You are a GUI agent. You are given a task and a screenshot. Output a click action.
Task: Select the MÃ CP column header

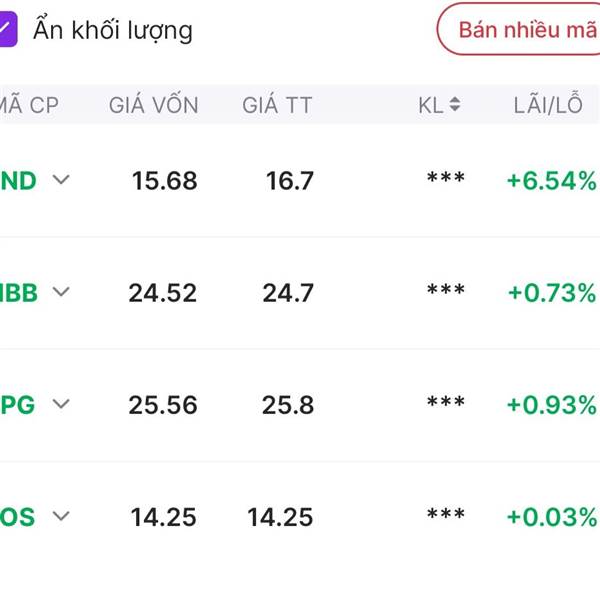29,105
